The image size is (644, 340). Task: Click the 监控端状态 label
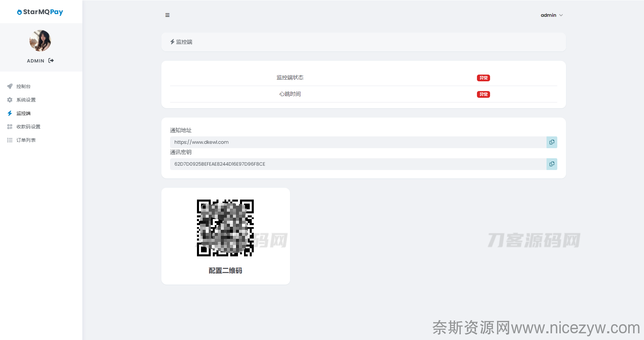click(290, 78)
